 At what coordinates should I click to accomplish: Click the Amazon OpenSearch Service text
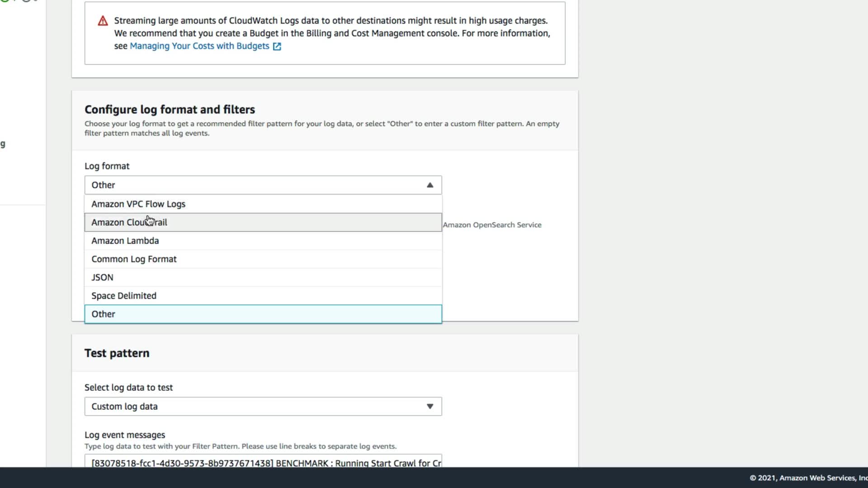(492, 225)
